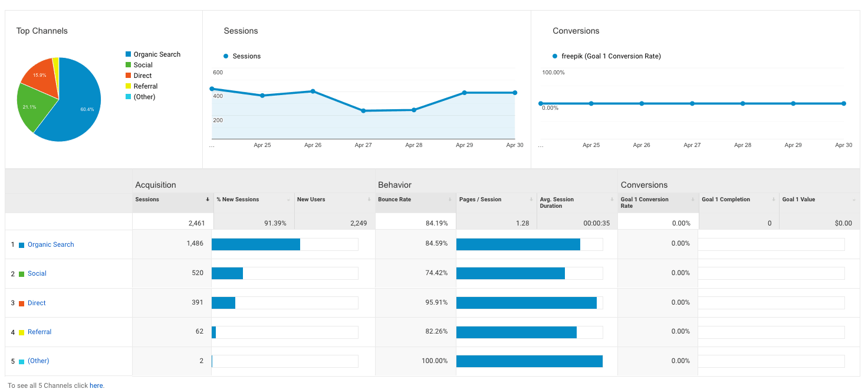Click the Apr 29 data point on the Sessions chart
Screen dimensions: 868x392
pyautogui.click(x=464, y=92)
